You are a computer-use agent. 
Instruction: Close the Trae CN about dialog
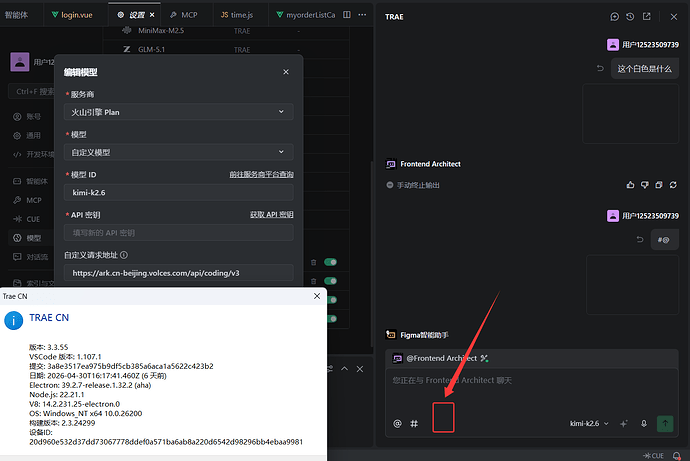tap(317, 296)
